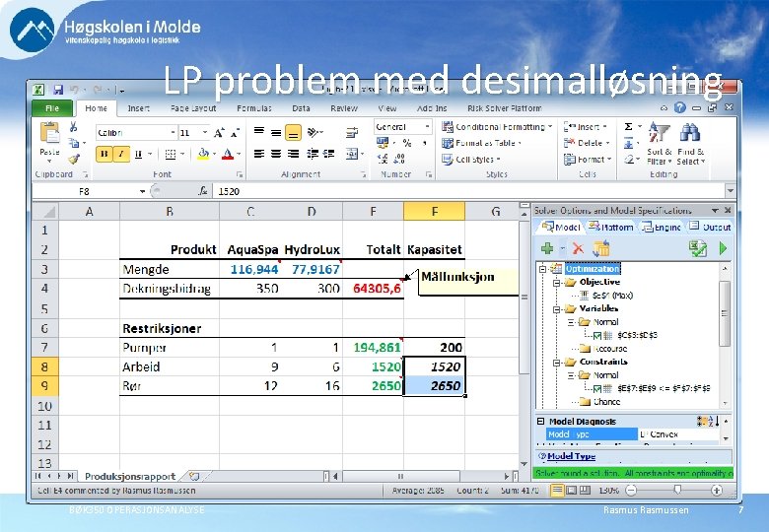Screen dimensions: 769x532
Task: Click the AutoSum sigma icon
Action: 628,127
